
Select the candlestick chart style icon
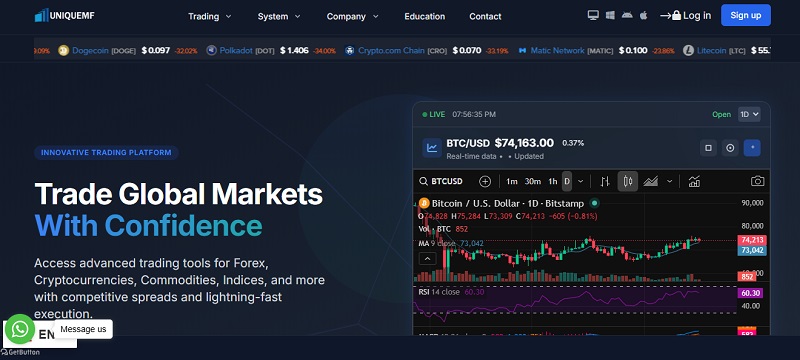click(628, 182)
